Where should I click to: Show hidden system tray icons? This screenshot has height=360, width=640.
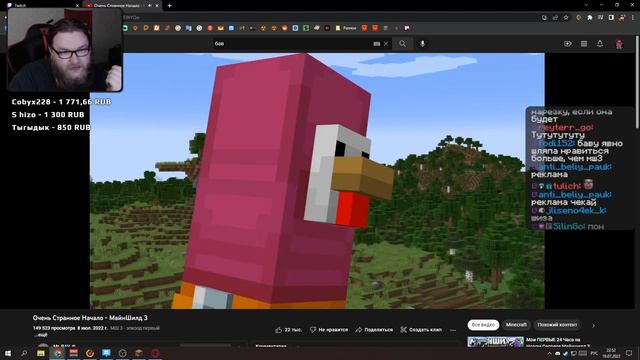549,353
